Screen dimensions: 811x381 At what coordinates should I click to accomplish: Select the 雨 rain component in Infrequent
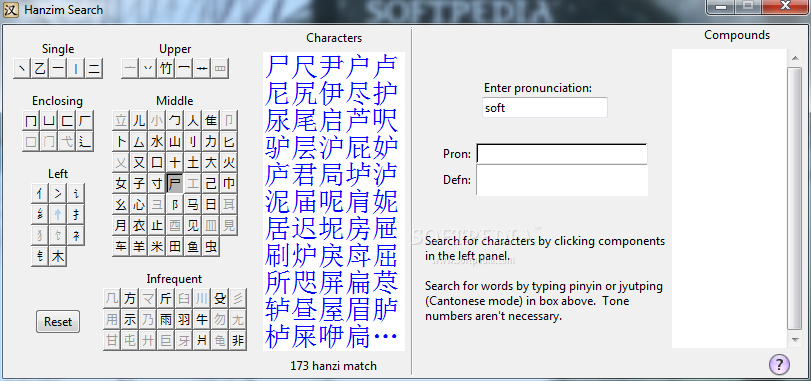166,320
